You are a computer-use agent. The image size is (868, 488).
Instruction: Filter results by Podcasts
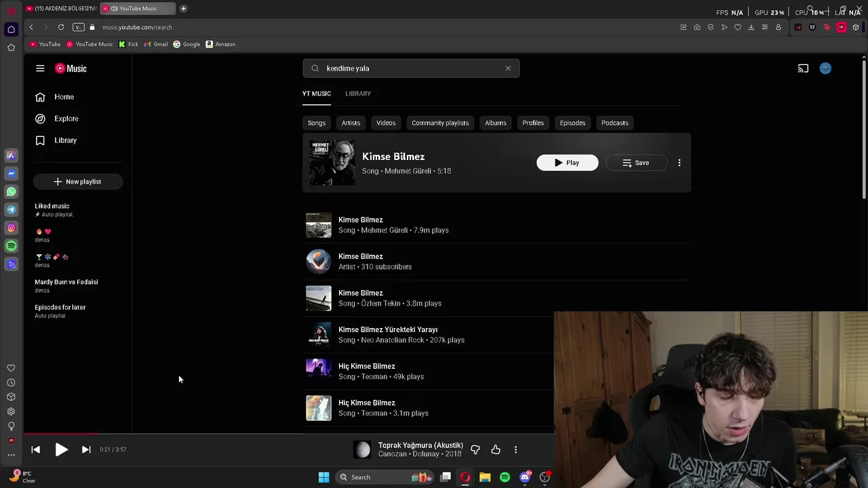[x=615, y=123]
